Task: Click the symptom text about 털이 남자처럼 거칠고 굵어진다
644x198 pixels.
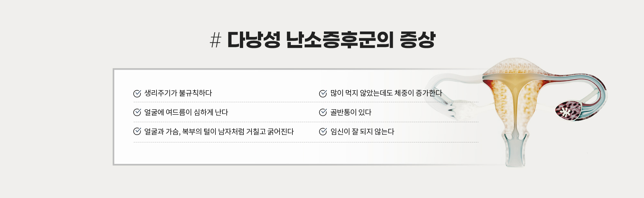Action: point(219,131)
